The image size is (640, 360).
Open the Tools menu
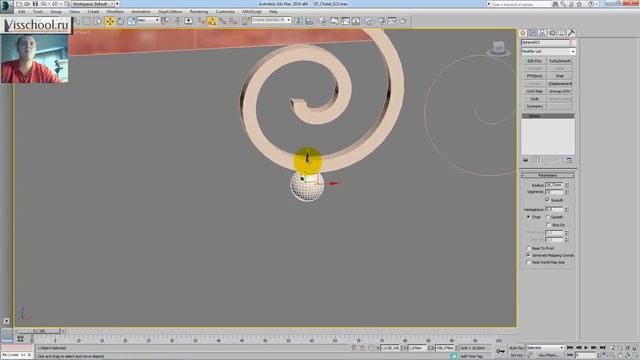pyautogui.click(x=38, y=12)
